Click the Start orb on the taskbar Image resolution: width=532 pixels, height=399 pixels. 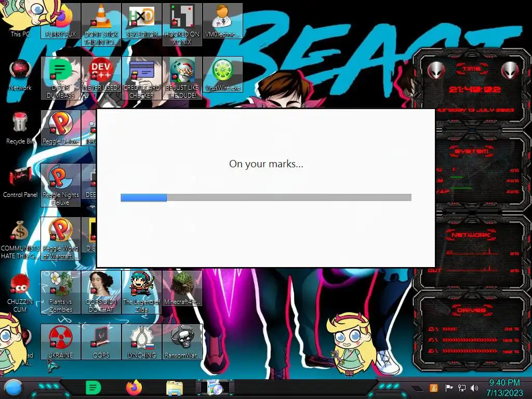click(x=14, y=388)
